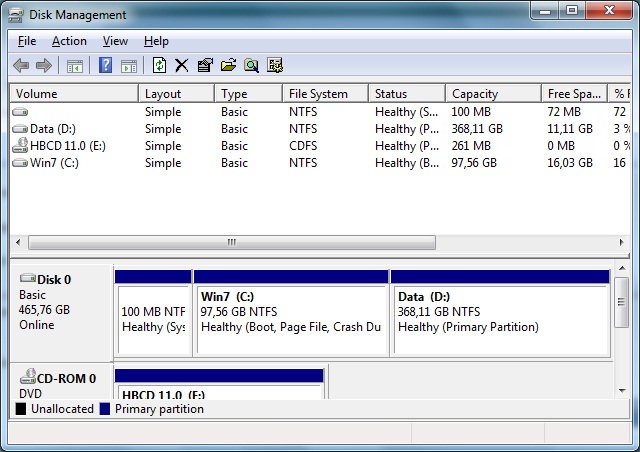This screenshot has width=640, height=452.
Task: Sort by the Type column header
Action: coord(249,94)
